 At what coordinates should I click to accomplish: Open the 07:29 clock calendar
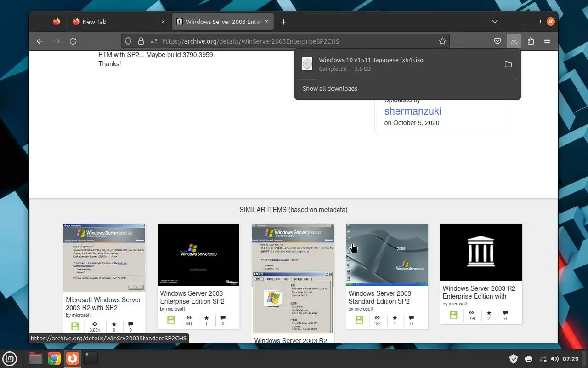click(571, 359)
